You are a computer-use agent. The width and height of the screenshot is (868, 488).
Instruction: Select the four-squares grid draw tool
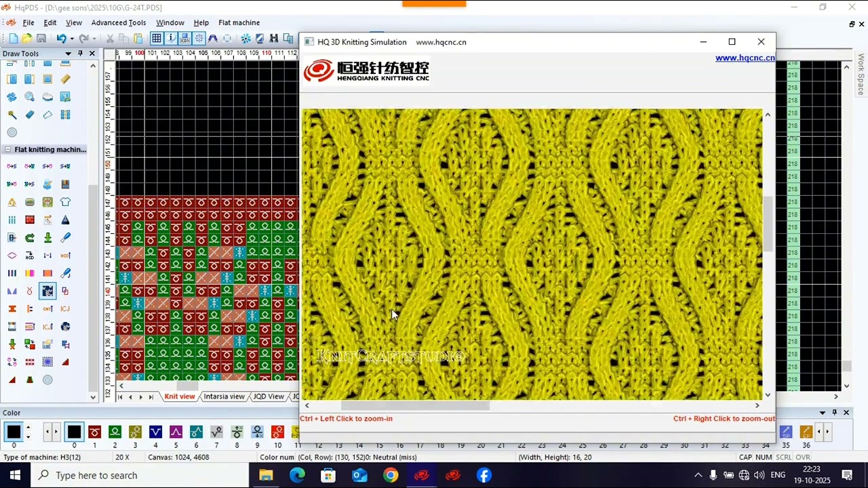pos(65,115)
